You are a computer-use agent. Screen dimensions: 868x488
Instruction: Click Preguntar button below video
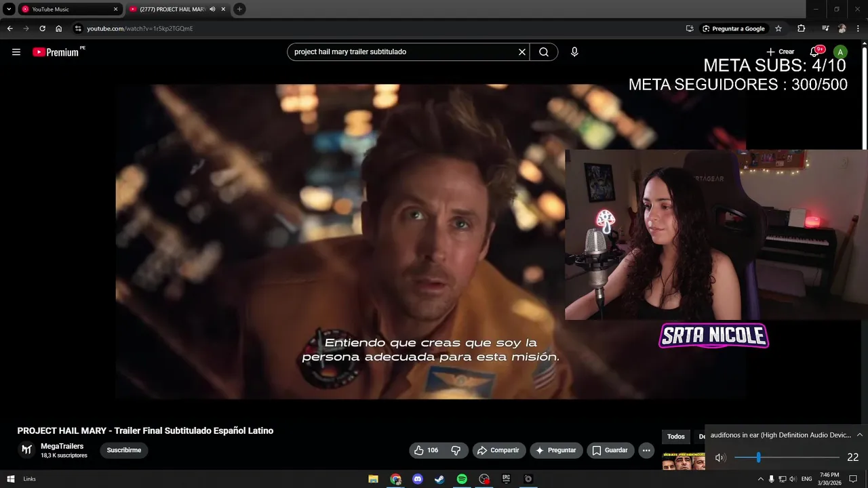[x=556, y=450]
